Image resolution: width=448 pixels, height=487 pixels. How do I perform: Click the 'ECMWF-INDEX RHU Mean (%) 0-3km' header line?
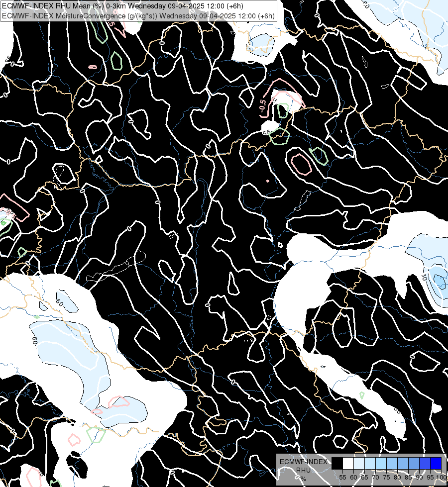coord(122,6)
